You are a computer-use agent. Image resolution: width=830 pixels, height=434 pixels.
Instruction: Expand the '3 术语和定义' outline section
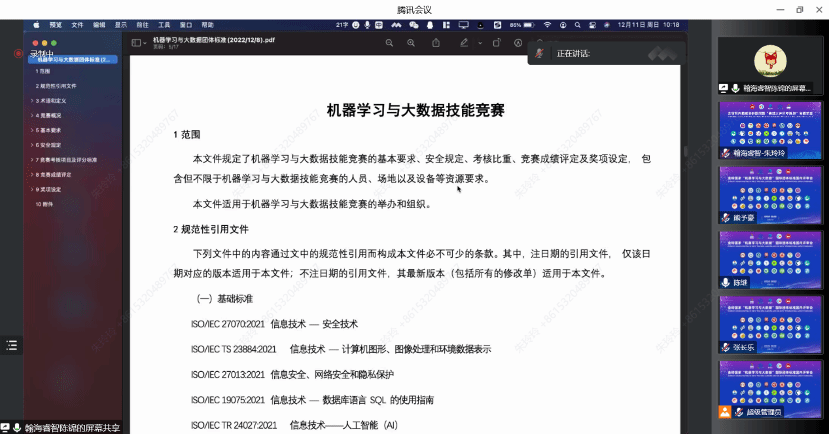click(33, 101)
